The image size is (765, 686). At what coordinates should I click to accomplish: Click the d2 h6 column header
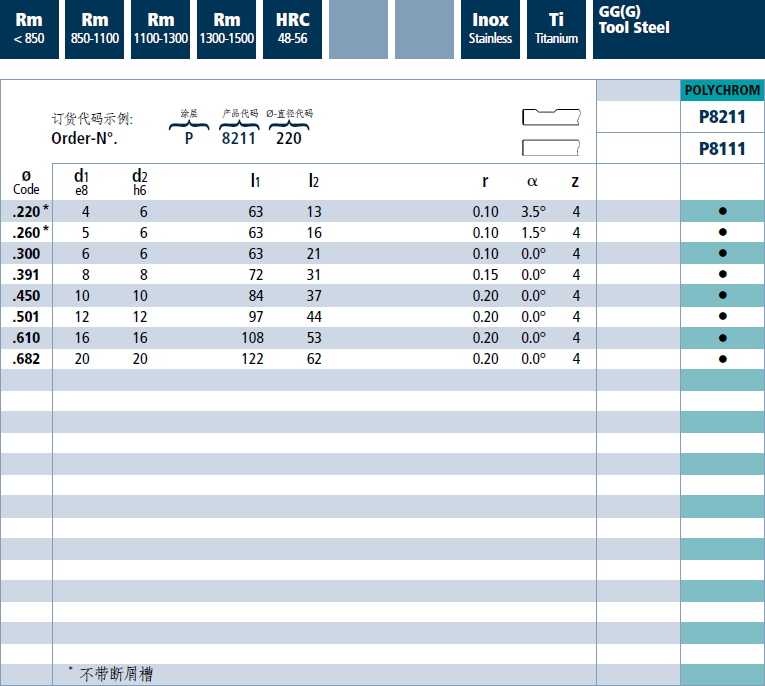pyautogui.click(x=140, y=182)
